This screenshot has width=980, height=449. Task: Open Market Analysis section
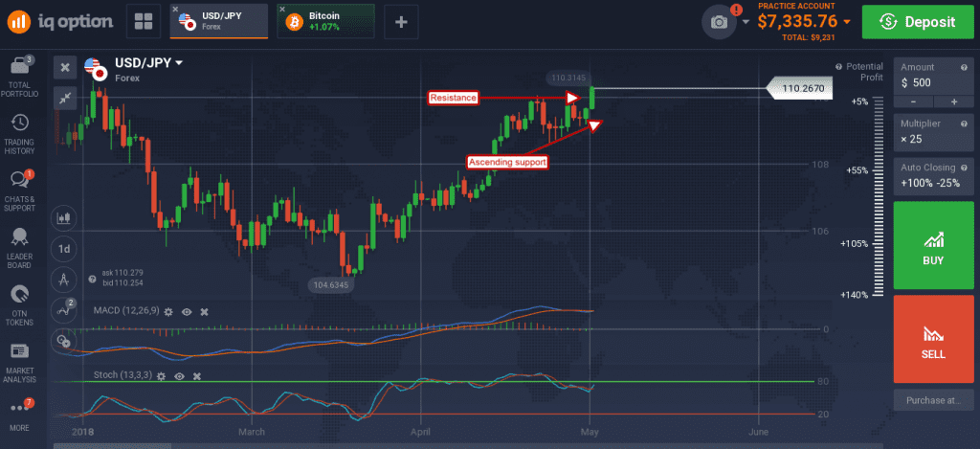tap(19, 363)
